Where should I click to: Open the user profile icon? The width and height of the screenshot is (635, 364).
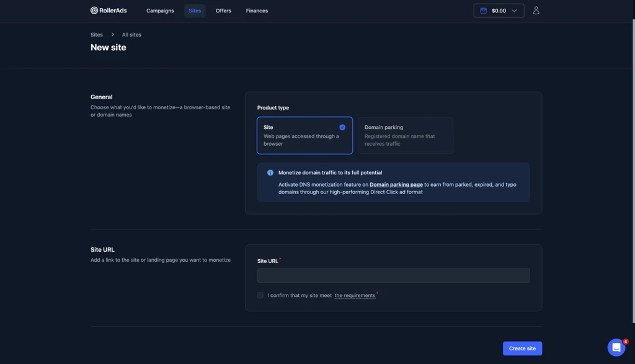tap(536, 11)
